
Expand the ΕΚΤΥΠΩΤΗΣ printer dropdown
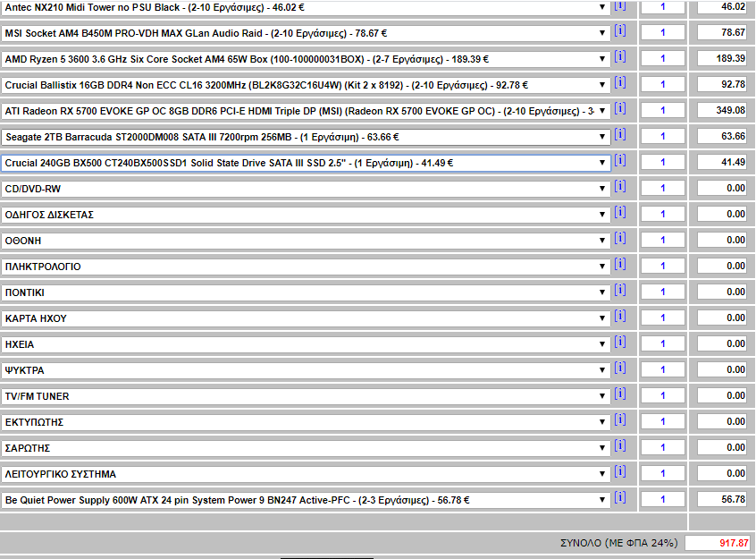[306, 422]
